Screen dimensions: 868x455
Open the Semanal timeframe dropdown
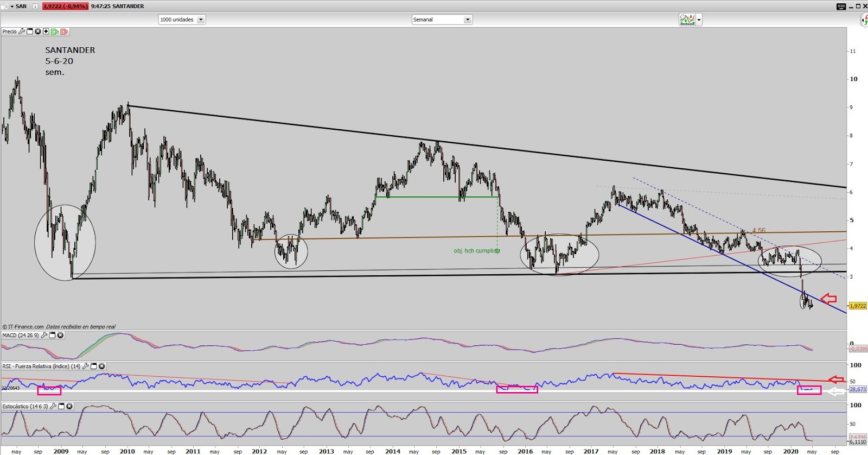[x=442, y=20]
